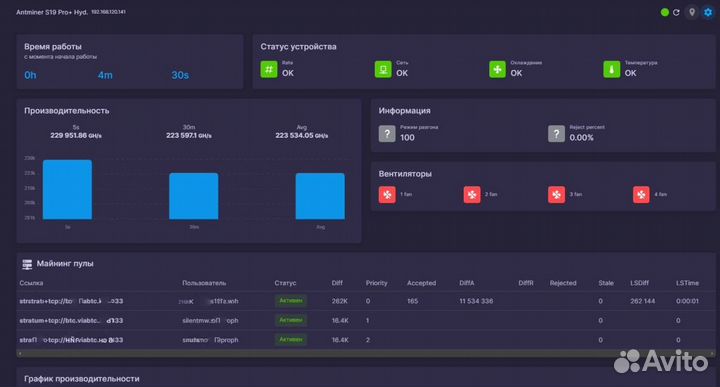Screen dimensions: 720x387
Task: Click the 0.00% reject percent value
Action: 581,137
